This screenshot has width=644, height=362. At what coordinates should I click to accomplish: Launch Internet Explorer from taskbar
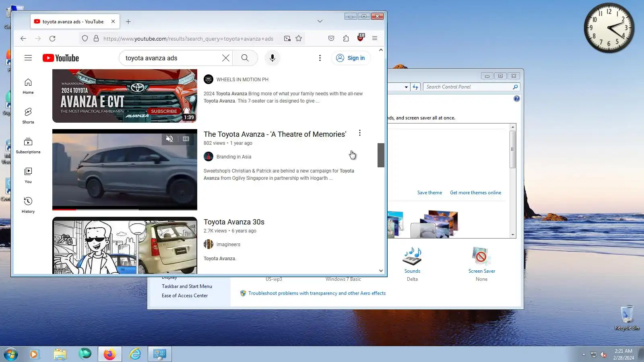tap(135, 354)
